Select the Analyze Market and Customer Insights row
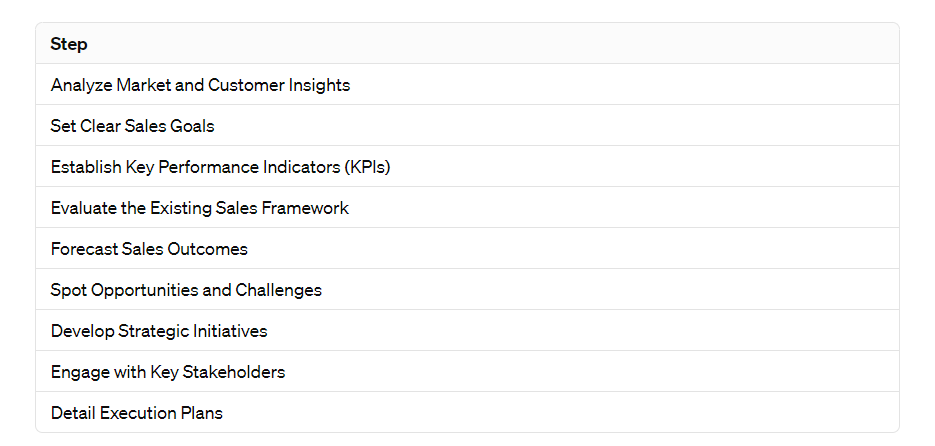 pyautogui.click(x=467, y=85)
